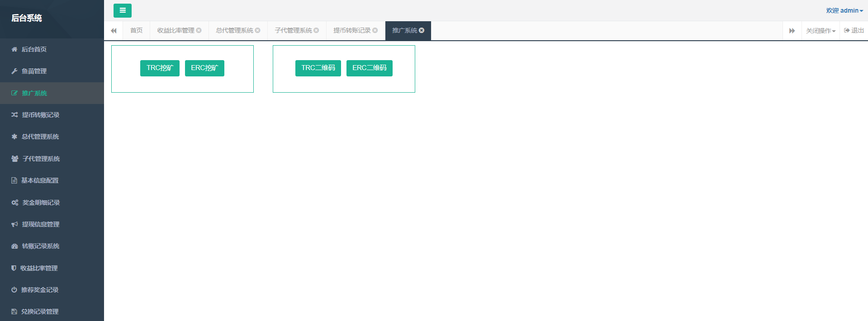
Task: Toggle the sidebar with the hamburger button
Action: point(123,10)
